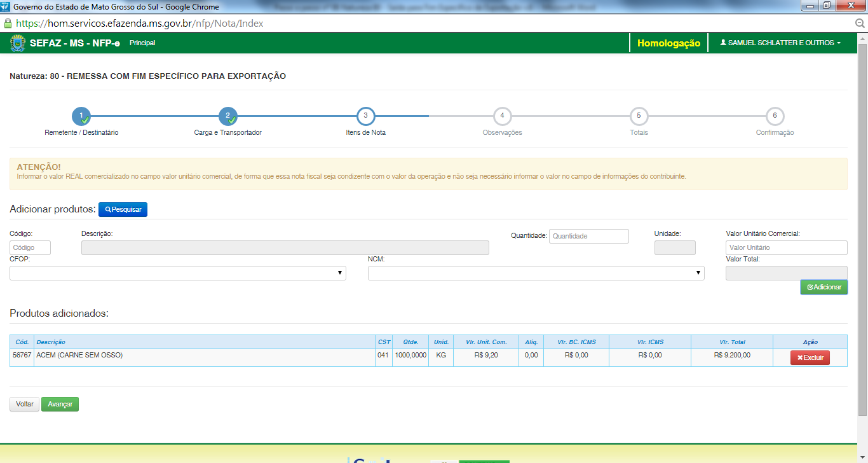Click the page vertical scrollbar
The image size is (868, 463).
[862, 230]
